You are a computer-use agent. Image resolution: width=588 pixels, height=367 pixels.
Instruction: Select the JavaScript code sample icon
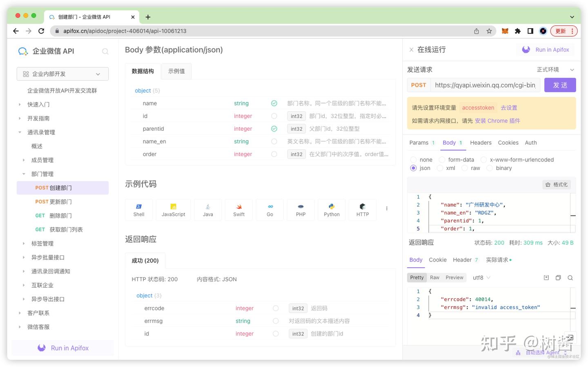coord(173,210)
